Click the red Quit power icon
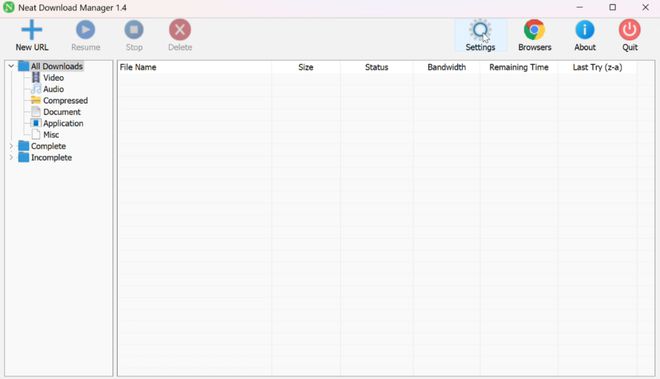The width and height of the screenshot is (660, 379). [630, 30]
